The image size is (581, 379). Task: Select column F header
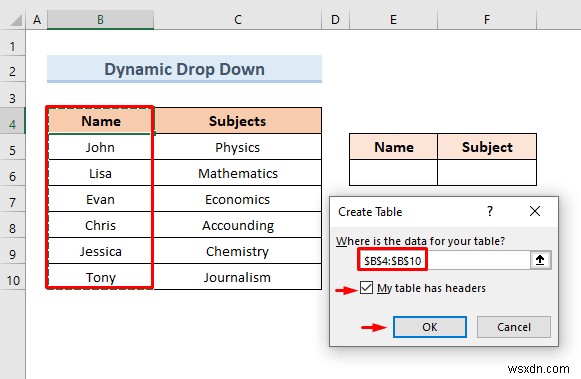[487, 20]
